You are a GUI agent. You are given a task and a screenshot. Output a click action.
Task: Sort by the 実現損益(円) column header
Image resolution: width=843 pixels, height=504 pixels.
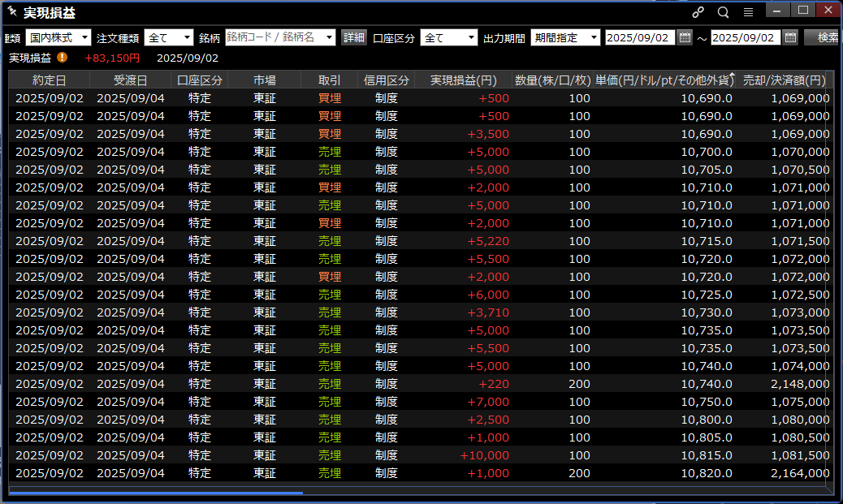464,80
